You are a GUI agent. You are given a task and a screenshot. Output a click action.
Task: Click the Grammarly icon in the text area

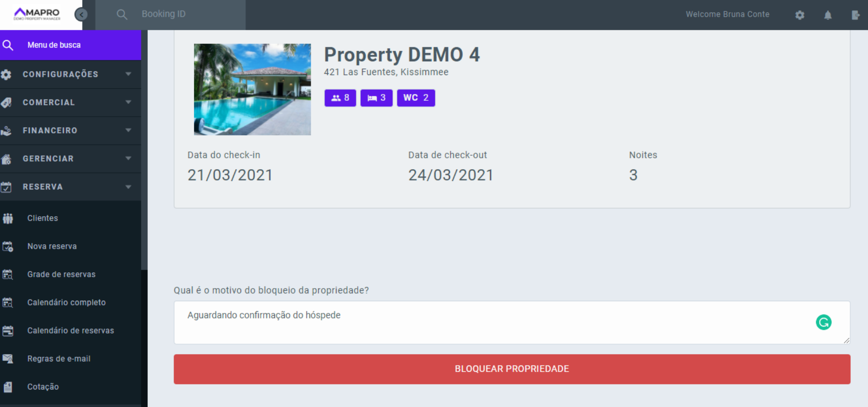pos(824,322)
